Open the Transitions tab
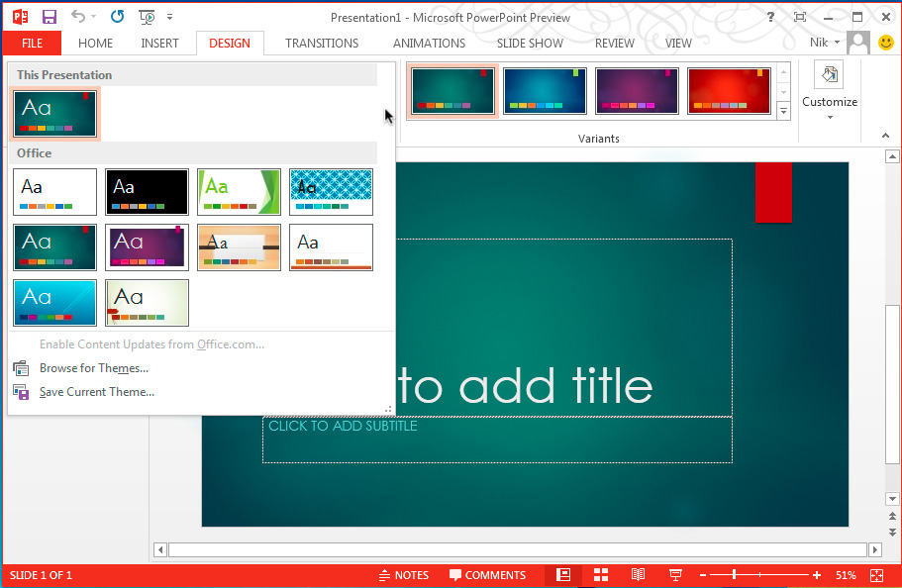 tap(322, 44)
